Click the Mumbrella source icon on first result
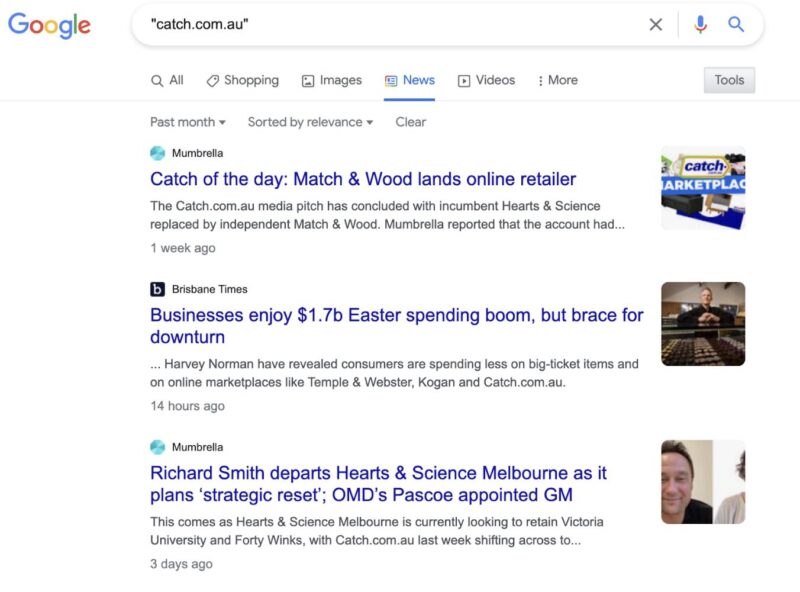The height and width of the screenshot is (592, 800). (158, 153)
